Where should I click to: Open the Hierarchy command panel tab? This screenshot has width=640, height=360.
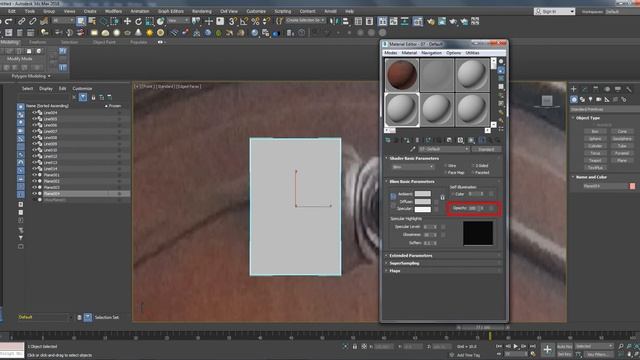click(x=596, y=89)
